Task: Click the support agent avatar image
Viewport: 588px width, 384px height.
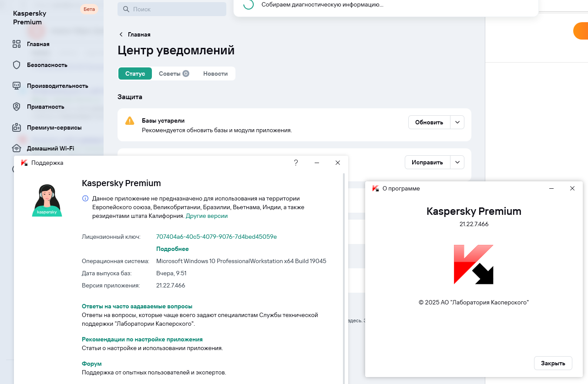Action: tap(47, 200)
